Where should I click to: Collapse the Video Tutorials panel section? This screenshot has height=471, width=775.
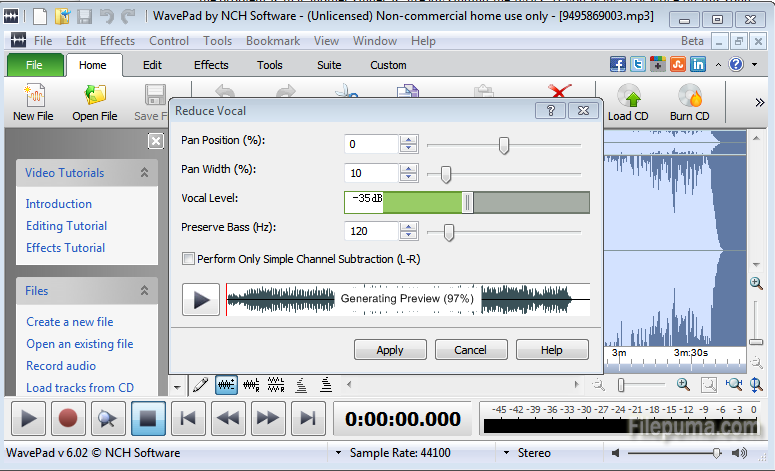(x=144, y=173)
